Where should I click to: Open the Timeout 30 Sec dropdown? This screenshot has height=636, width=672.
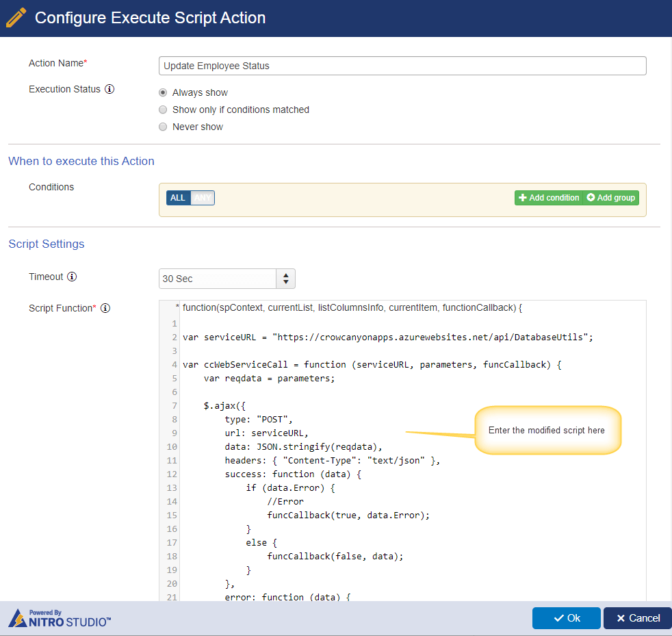point(227,279)
